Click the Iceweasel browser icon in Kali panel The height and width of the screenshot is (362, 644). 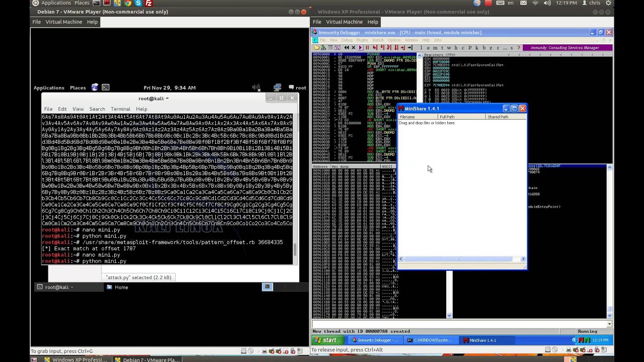pyautogui.click(x=95, y=87)
